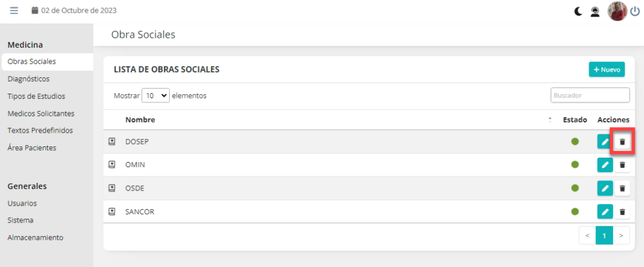Go to next pagination page

tap(621, 236)
